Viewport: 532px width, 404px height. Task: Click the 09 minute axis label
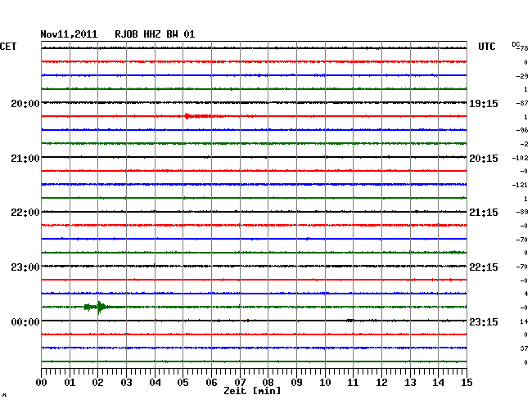click(x=296, y=382)
